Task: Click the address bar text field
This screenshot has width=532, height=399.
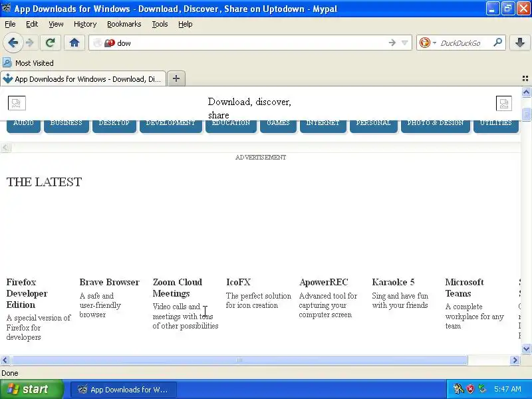Action: [251, 43]
